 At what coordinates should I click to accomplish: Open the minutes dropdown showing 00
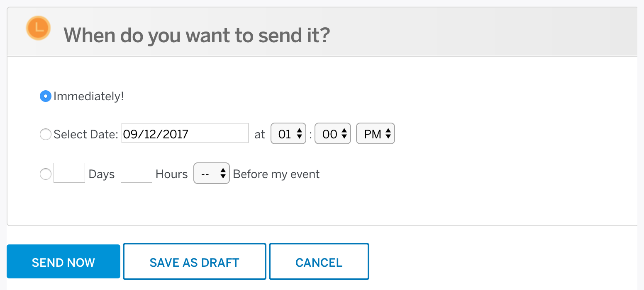pyautogui.click(x=333, y=133)
